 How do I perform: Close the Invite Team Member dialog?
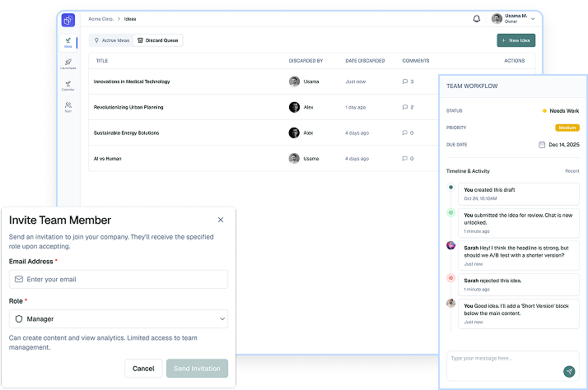tap(221, 220)
